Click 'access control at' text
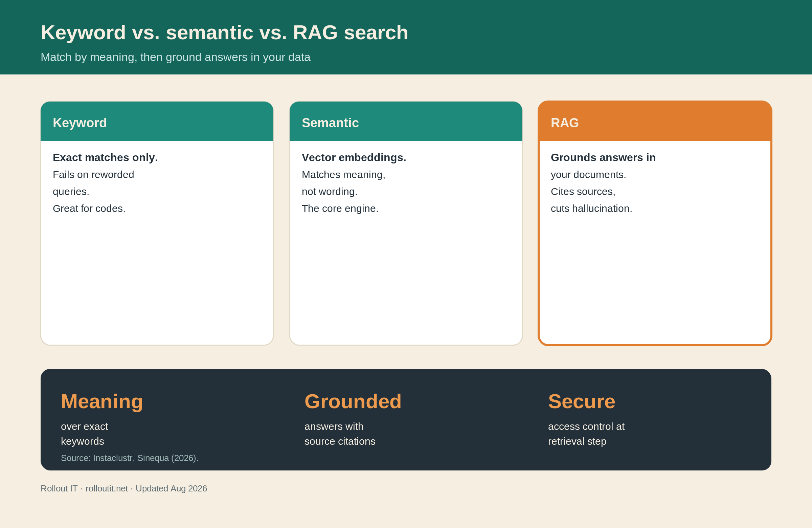 point(586,426)
